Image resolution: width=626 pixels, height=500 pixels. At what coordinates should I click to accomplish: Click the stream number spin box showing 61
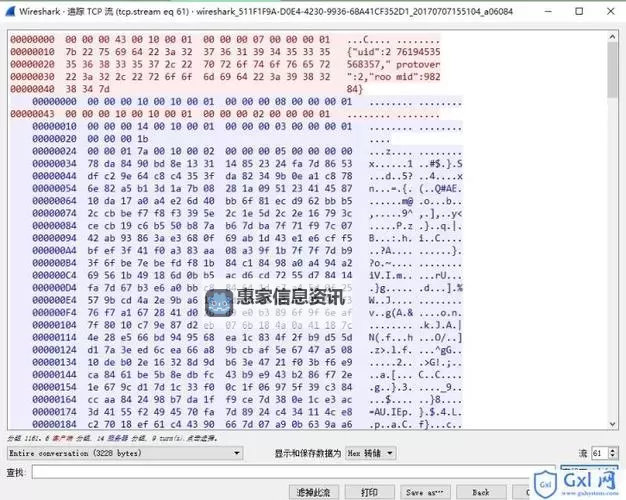(604, 453)
